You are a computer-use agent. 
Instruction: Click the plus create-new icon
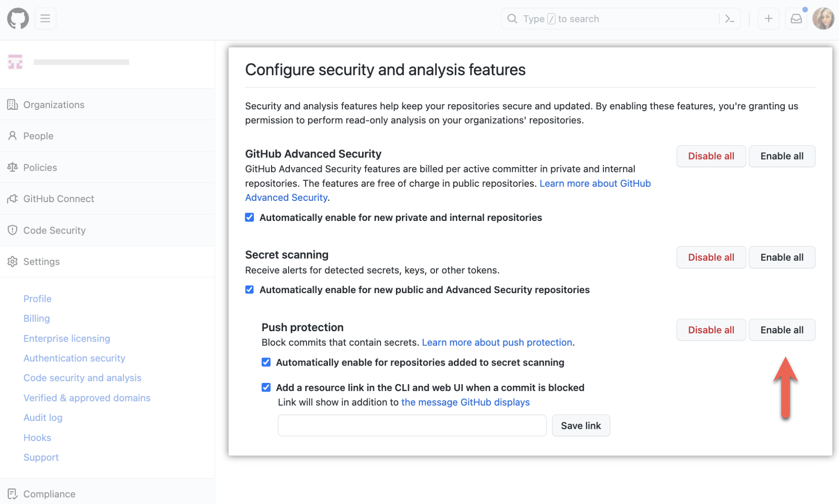[768, 18]
